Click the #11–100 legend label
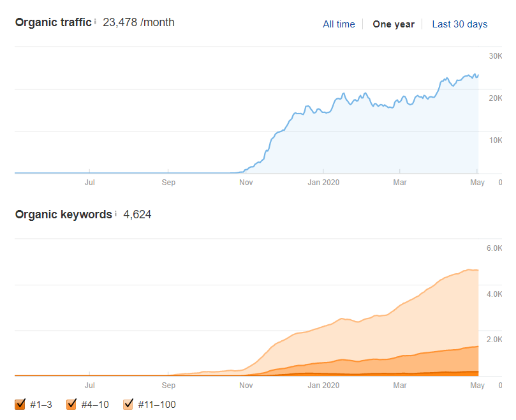This screenshot has height=420, width=516. (x=157, y=405)
